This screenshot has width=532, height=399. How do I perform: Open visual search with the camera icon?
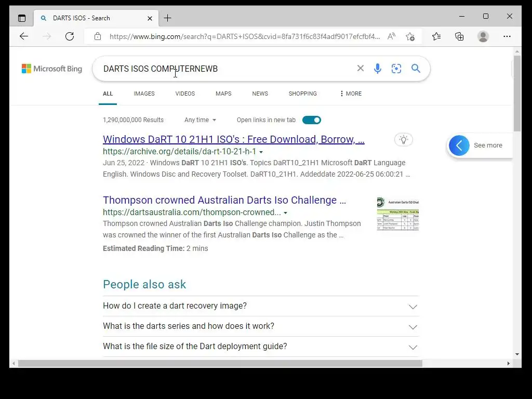[x=396, y=69]
